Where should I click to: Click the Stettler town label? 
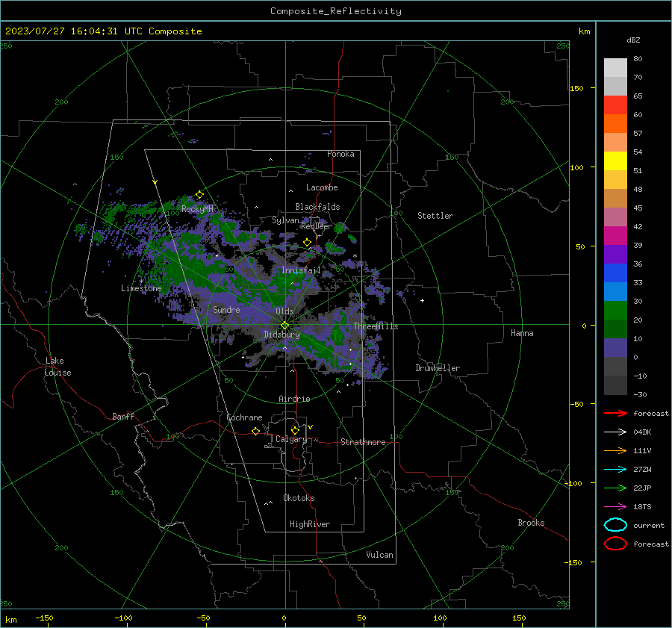pos(435,216)
